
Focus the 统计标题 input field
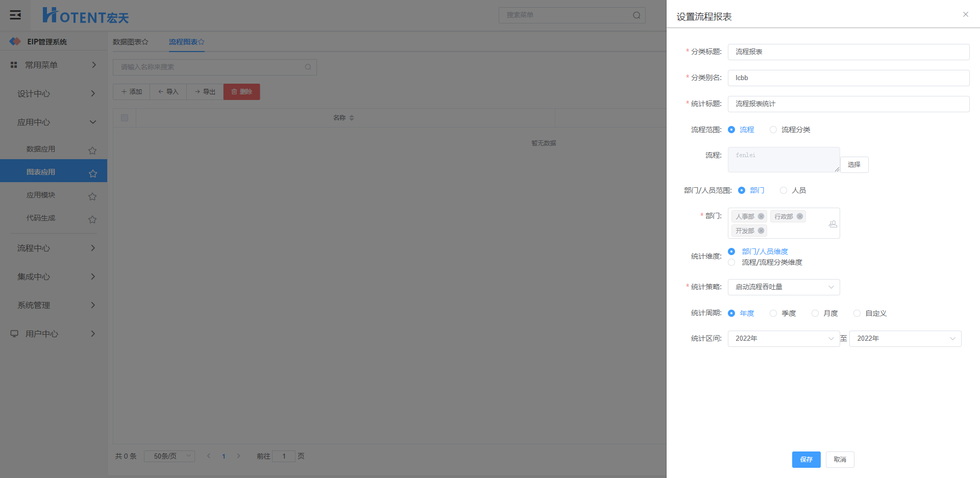848,104
